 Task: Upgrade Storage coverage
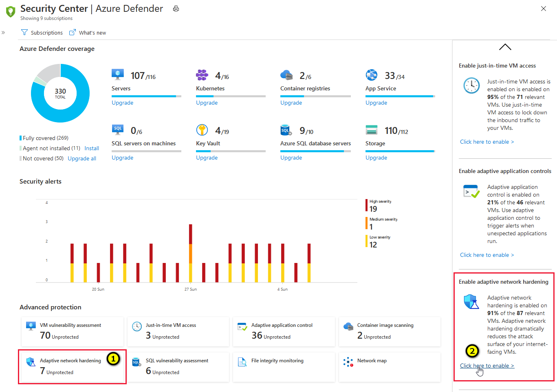376,158
